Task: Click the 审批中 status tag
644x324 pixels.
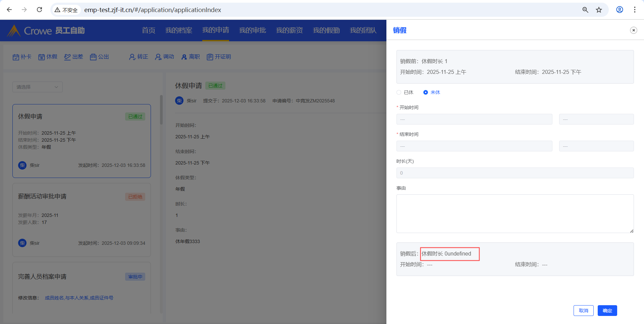Action: (135, 277)
